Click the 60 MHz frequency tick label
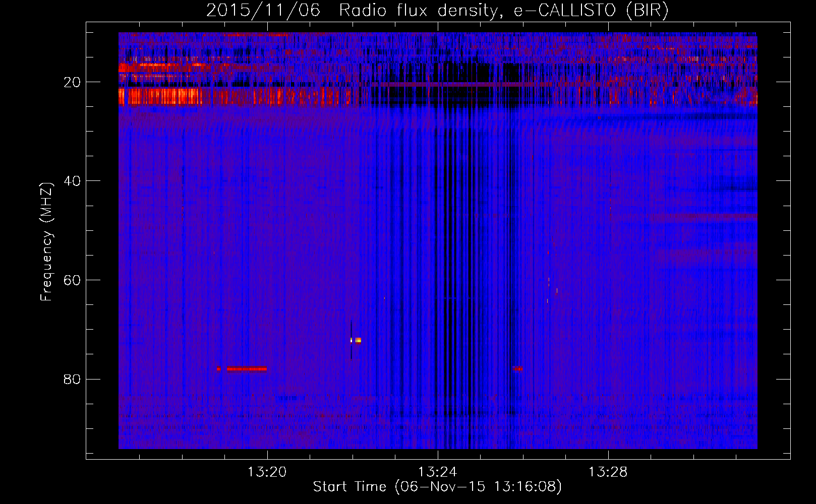816x504 pixels. [72, 280]
